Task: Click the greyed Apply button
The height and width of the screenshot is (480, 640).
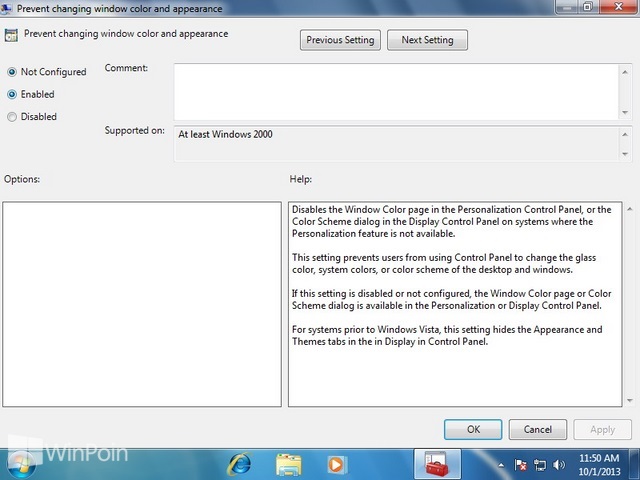Action: coord(602,429)
